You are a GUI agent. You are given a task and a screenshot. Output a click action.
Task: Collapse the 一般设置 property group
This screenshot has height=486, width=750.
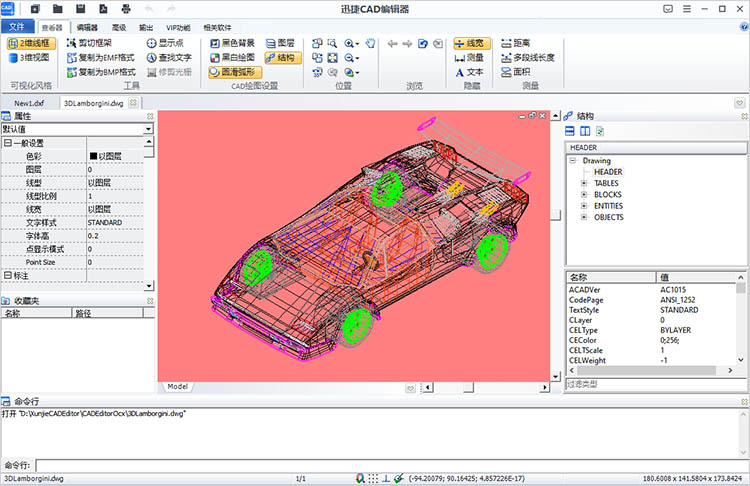(8, 143)
